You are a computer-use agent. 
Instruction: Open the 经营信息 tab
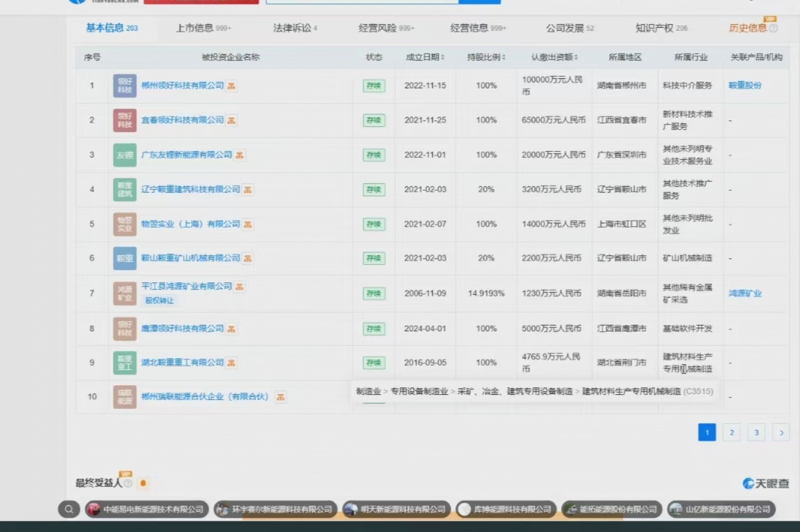pos(478,28)
